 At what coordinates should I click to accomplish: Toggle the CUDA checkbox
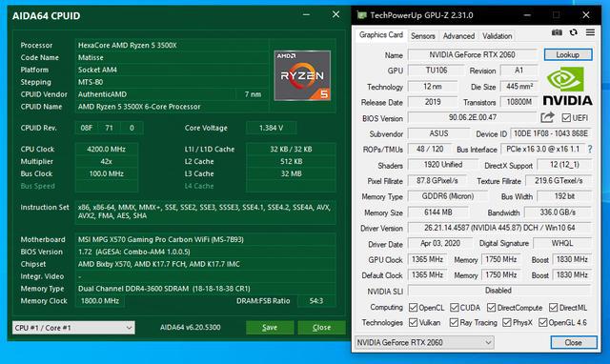click(454, 308)
